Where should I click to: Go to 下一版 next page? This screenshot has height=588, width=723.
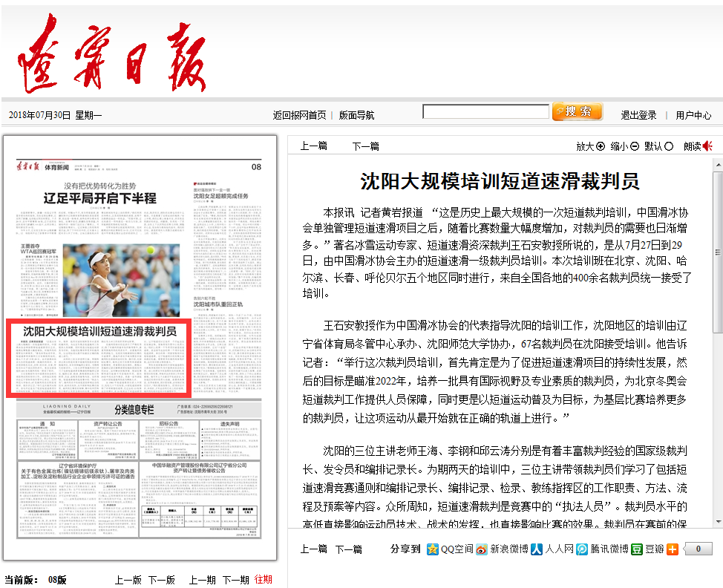(161, 580)
